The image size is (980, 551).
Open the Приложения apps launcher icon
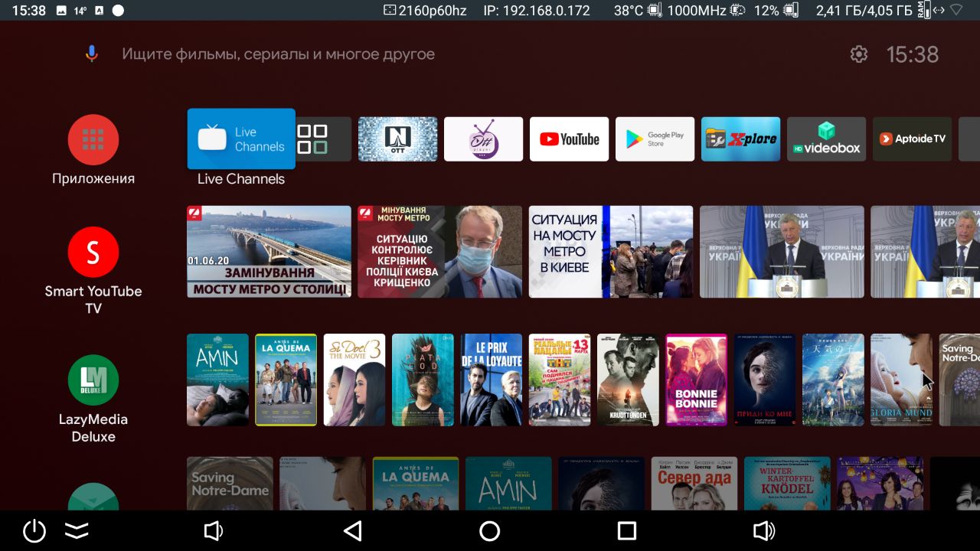pyautogui.click(x=93, y=140)
